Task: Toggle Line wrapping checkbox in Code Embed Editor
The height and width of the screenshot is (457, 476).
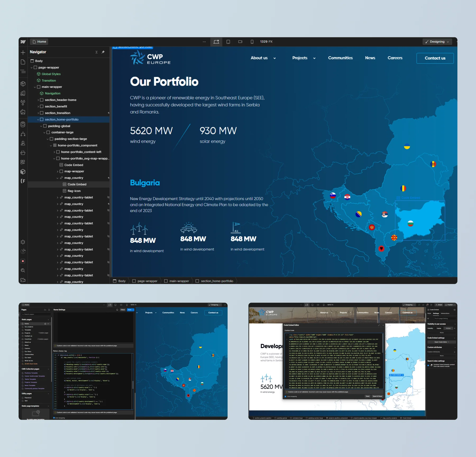Action: click(x=285, y=396)
